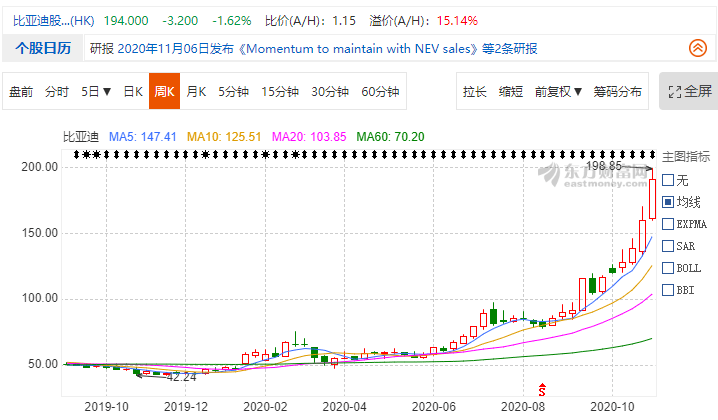Click the MA5: 147.41 legend
The image size is (718, 420).
click(142, 136)
